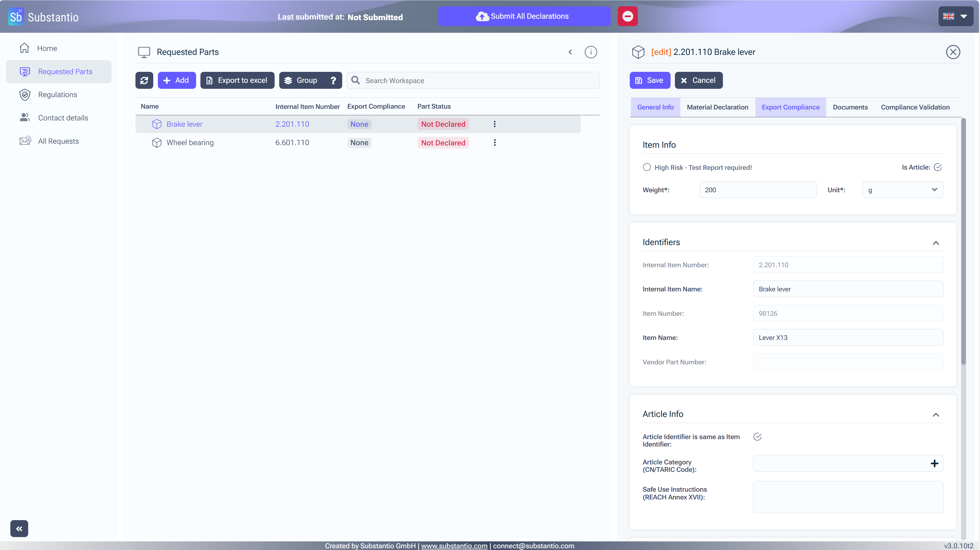Open the three-dot menu for Brake lever
The height and width of the screenshot is (550, 980).
pyautogui.click(x=495, y=124)
